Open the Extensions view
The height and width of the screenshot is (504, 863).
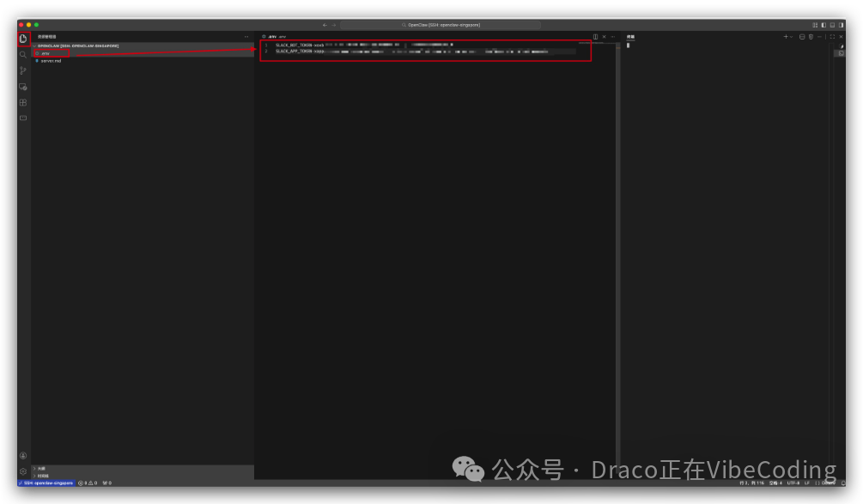coord(23,102)
